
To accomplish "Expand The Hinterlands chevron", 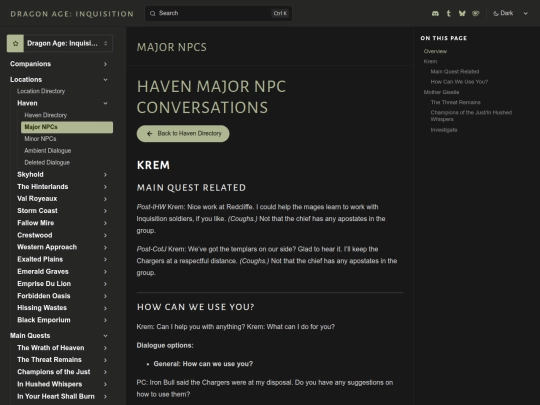I will click(105, 187).
